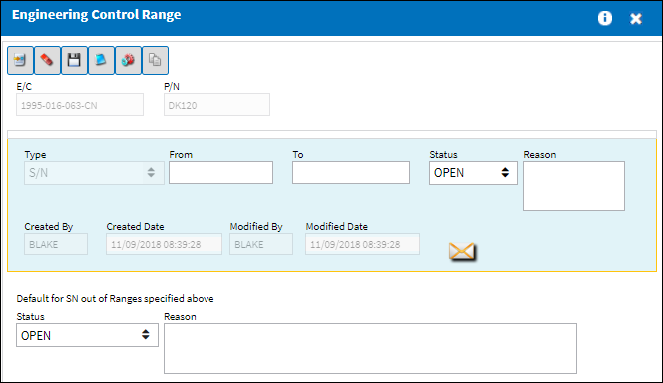This screenshot has height=383, width=663.
Task: Click the range Reason text box
Action: point(574,186)
